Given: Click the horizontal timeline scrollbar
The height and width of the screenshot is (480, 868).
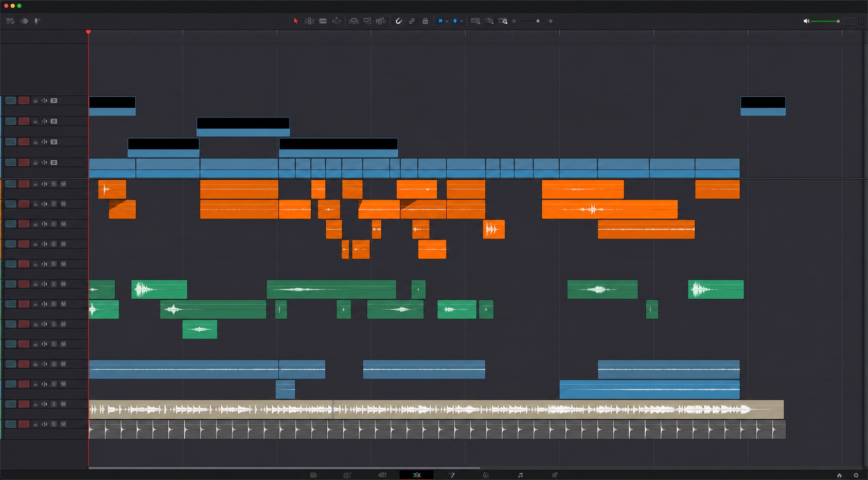Looking at the screenshot, I should (284, 468).
